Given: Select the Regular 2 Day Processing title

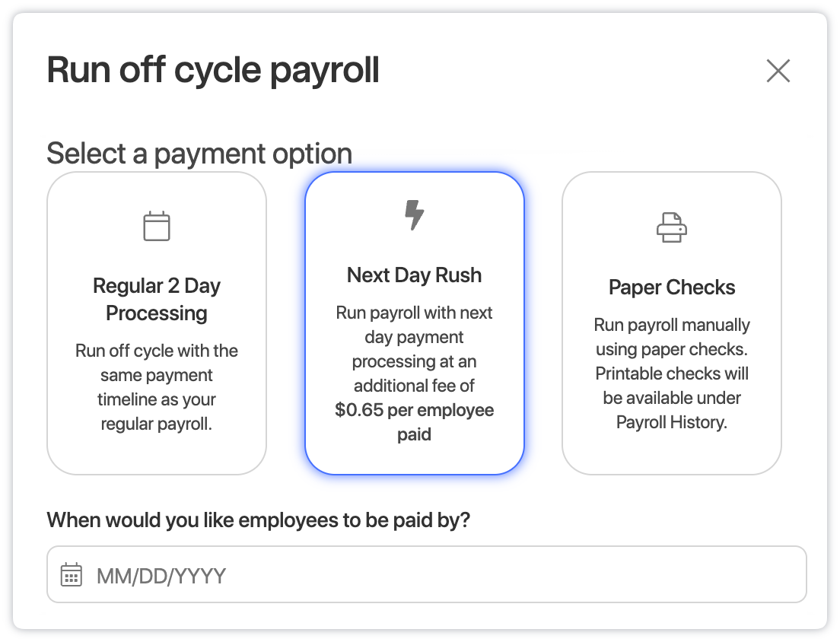Looking at the screenshot, I should coord(157,300).
